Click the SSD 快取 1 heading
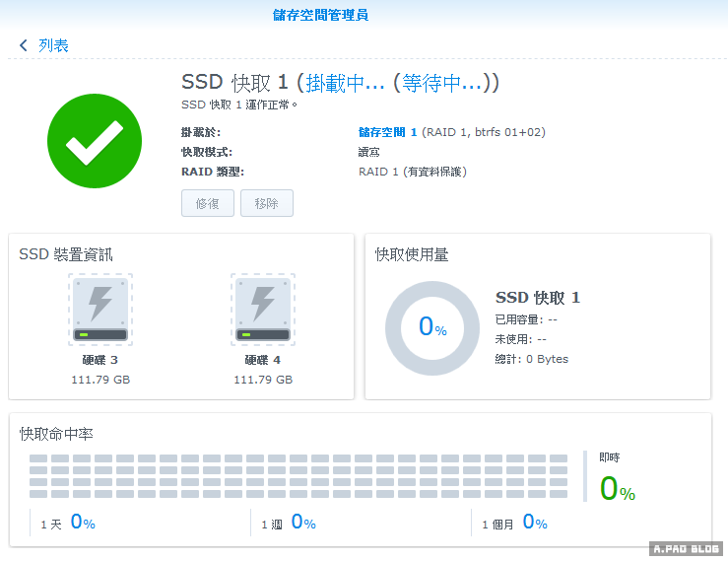Viewport: 728px width, 561px height. click(234, 83)
